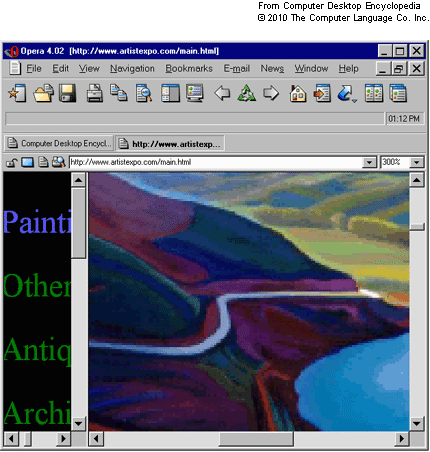This screenshot has width=430, height=452.
Task: Toggle document mode icon beside address bar
Action: [x=43, y=162]
